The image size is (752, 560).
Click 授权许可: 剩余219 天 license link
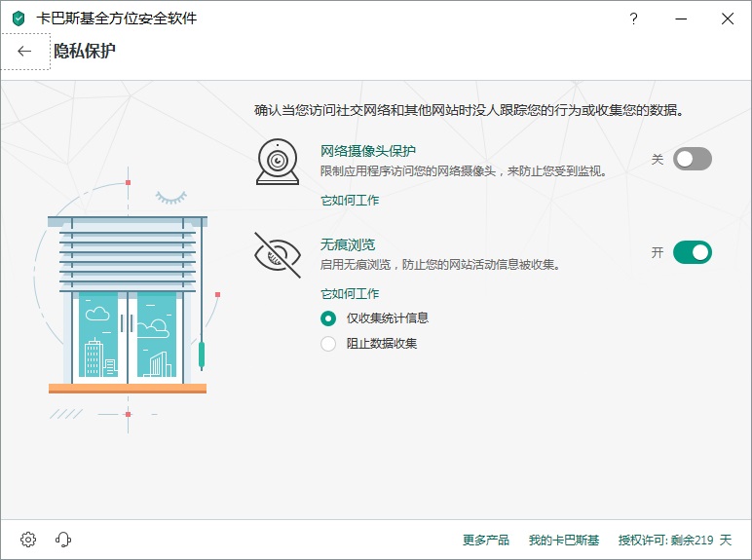coord(675,540)
